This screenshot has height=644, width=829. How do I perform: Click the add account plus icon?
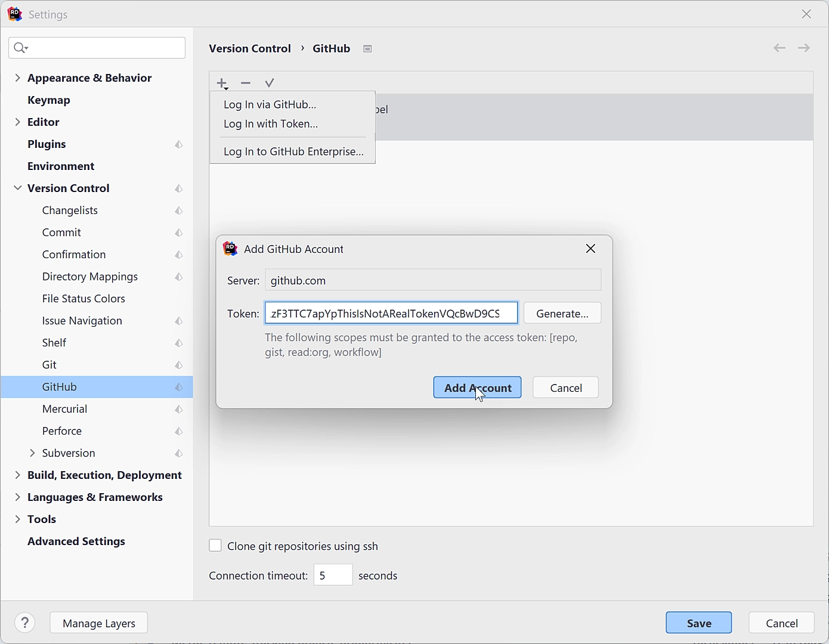222,83
